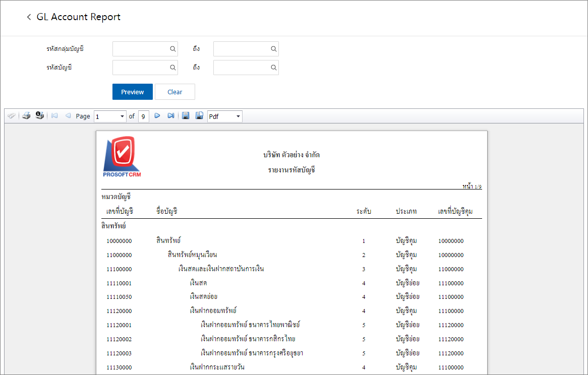Go back using the arrow beside GL Account Report
588x375 pixels.
29,17
